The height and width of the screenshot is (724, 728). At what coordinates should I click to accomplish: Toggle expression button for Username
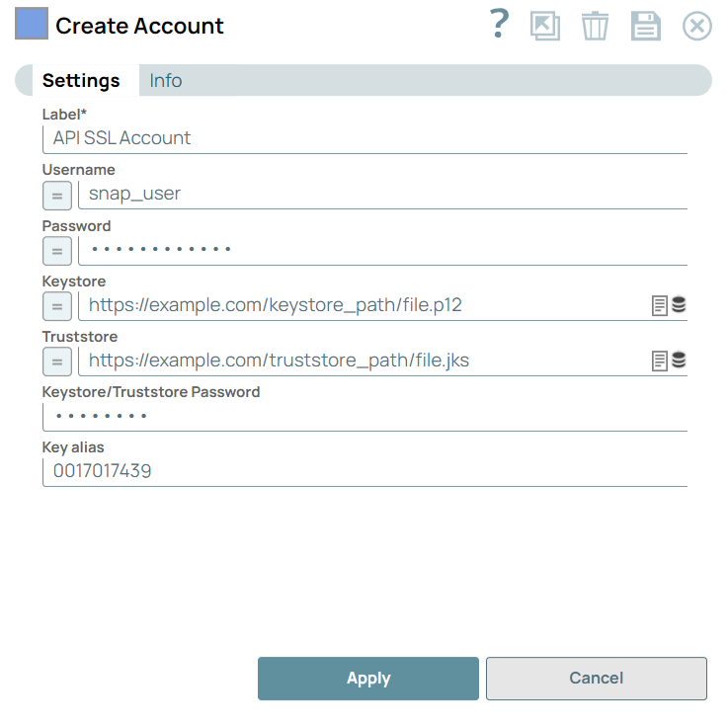click(57, 196)
